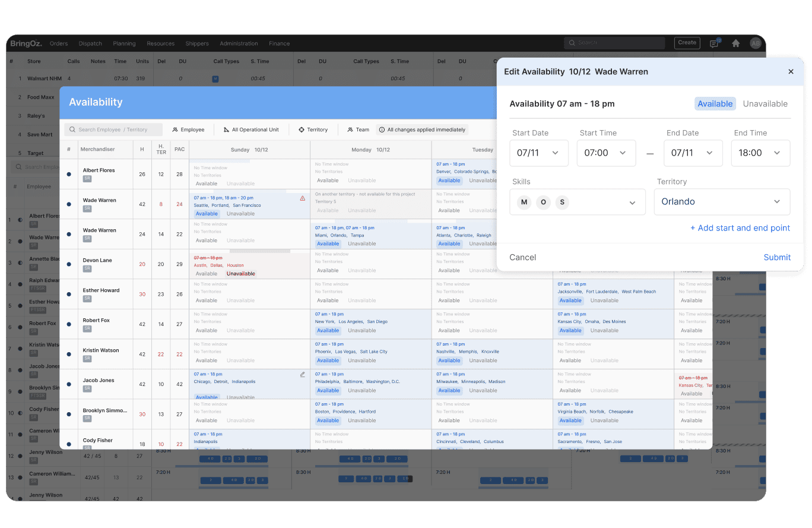
Task: Set status to Available in Edit Availability dialog
Action: 715,104
